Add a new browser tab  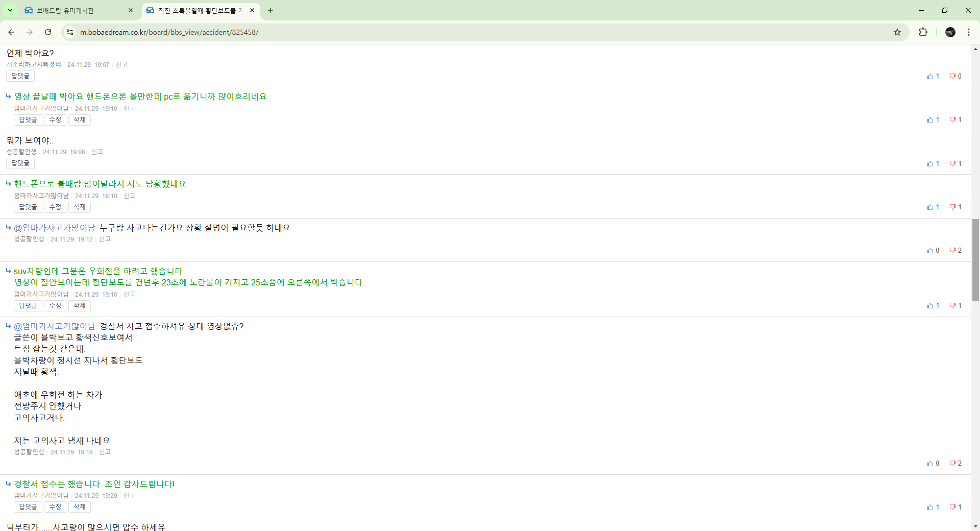click(x=271, y=10)
